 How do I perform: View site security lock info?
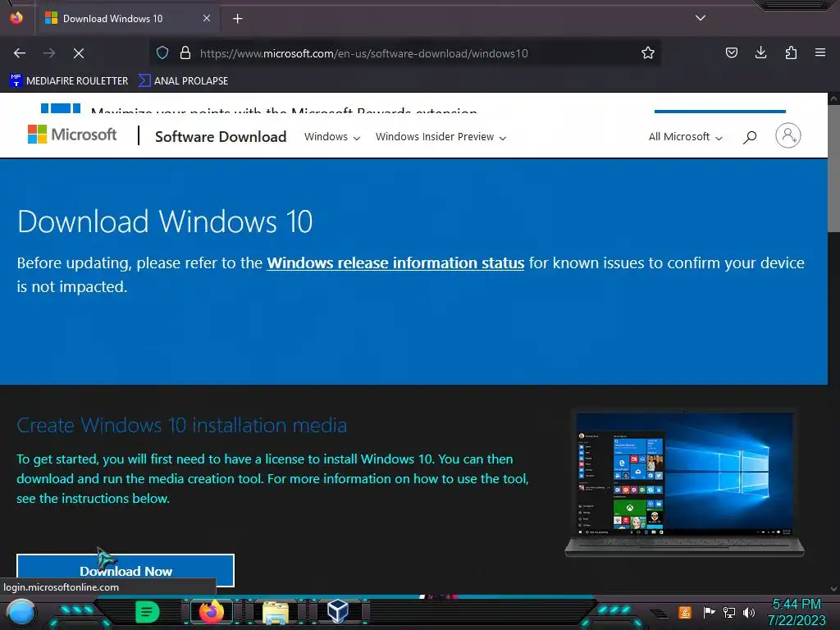click(185, 53)
